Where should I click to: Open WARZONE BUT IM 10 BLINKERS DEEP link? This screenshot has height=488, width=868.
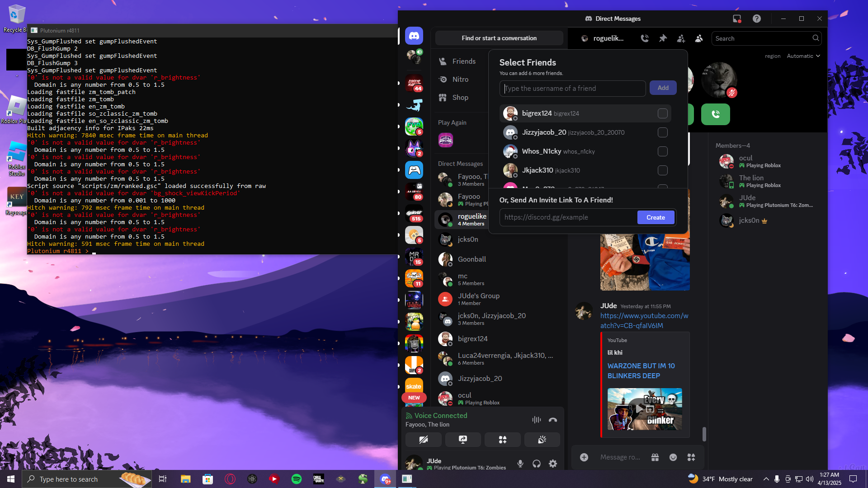click(x=641, y=371)
